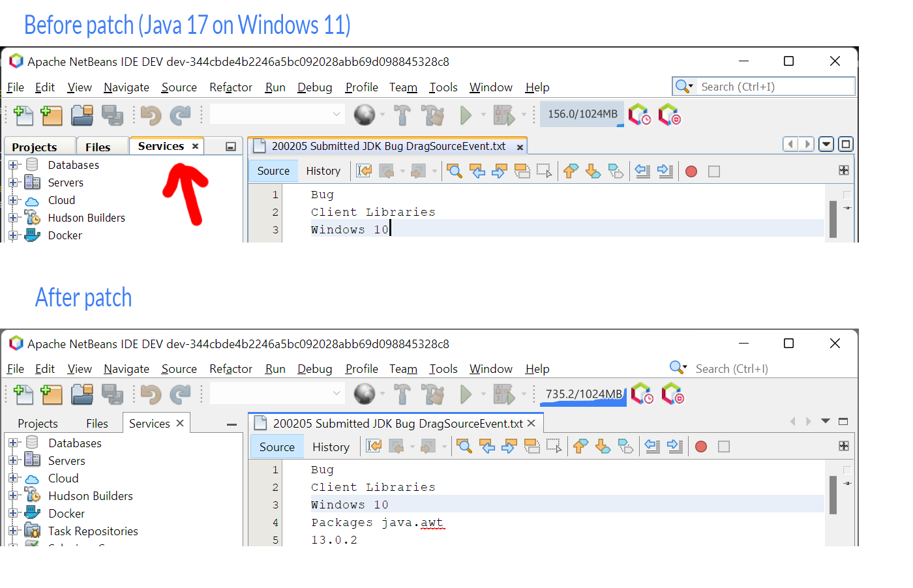Viewport: 913px width, 588px height.
Task: Toggle Highlight Search in top editor toolbar
Action: pos(522,171)
